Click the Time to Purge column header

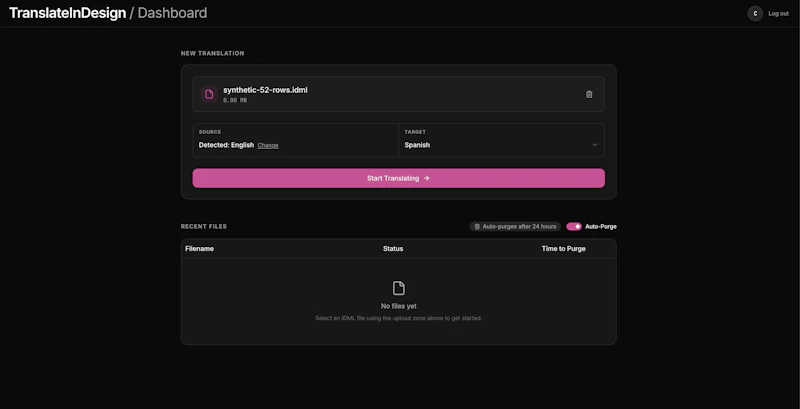coord(563,249)
